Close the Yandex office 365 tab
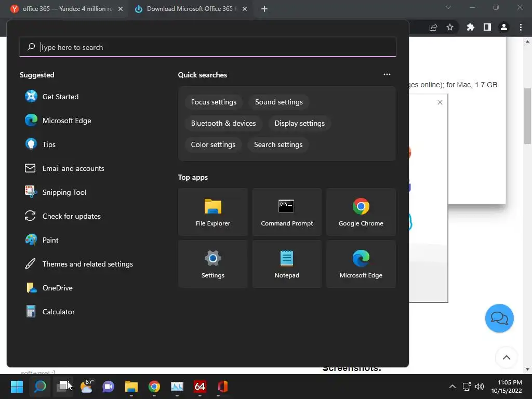The image size is (532, 399). tap(121, 9)
